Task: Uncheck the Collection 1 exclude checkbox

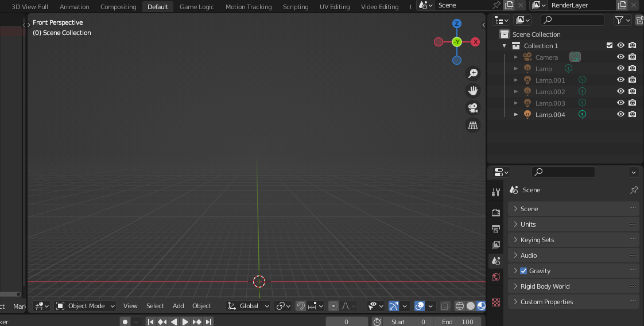Action: [x=610, y=45]
